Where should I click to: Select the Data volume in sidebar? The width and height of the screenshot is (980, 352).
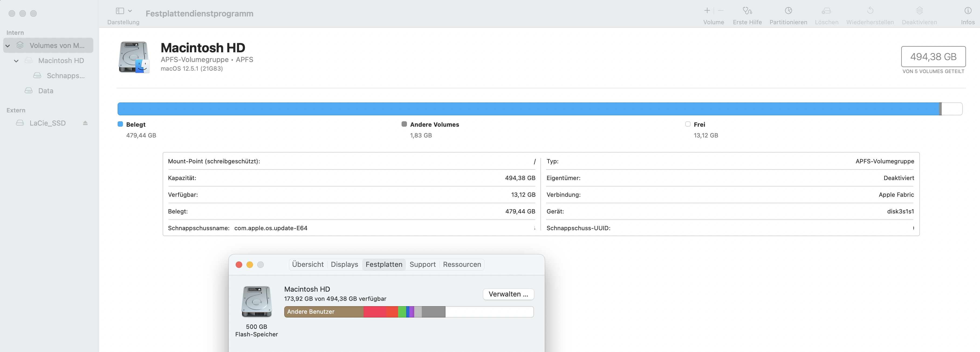[x=46, y=91]
